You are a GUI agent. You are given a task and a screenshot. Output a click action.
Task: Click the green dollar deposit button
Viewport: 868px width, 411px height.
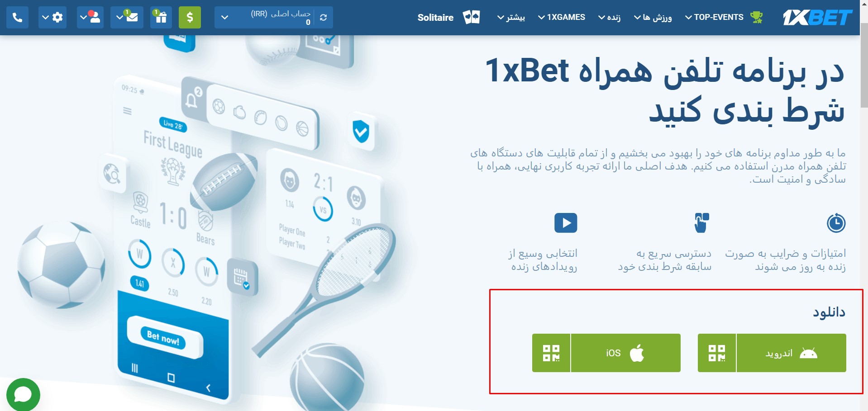[x=190, y=18]
